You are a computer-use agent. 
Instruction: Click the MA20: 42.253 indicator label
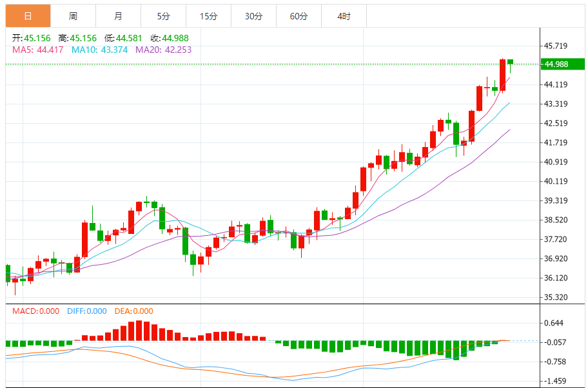tap(164, 50)
